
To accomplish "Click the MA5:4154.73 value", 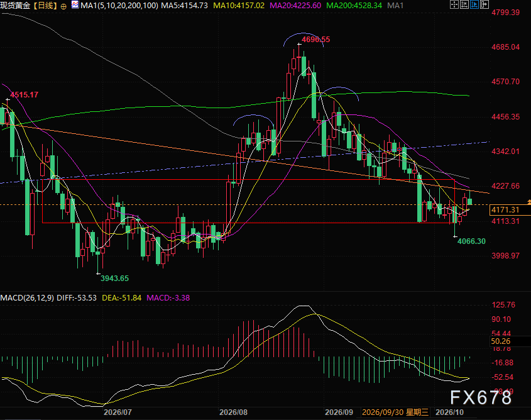I will coord(184,6).
